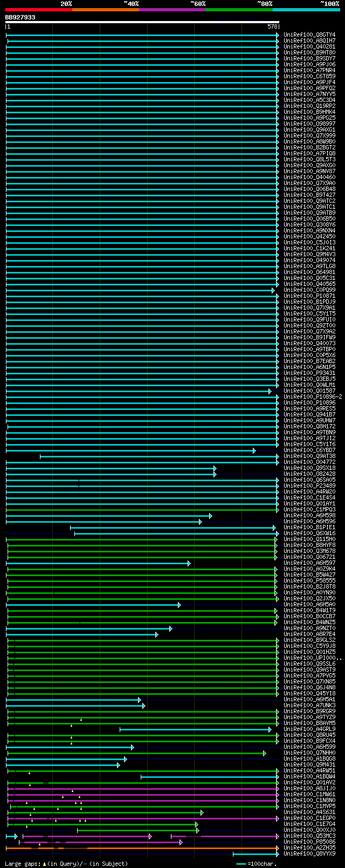Open hit UniRef100_Q7X999

[x=309, y=136]
